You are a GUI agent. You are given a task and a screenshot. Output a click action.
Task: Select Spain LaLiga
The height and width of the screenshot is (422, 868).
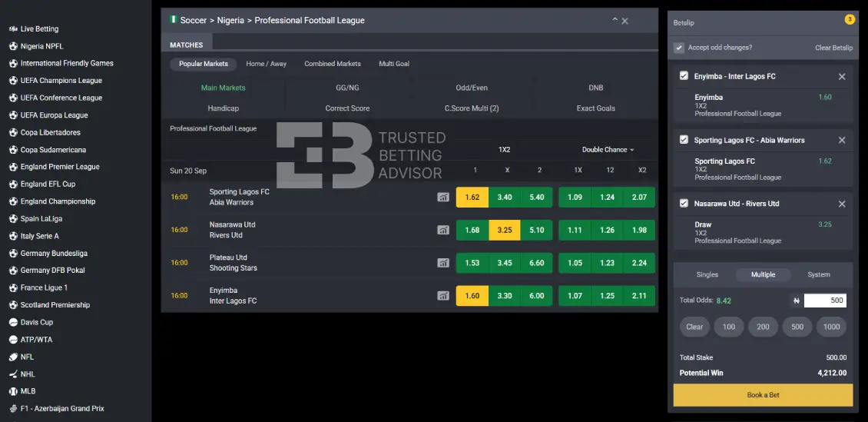tap(36, 219)
